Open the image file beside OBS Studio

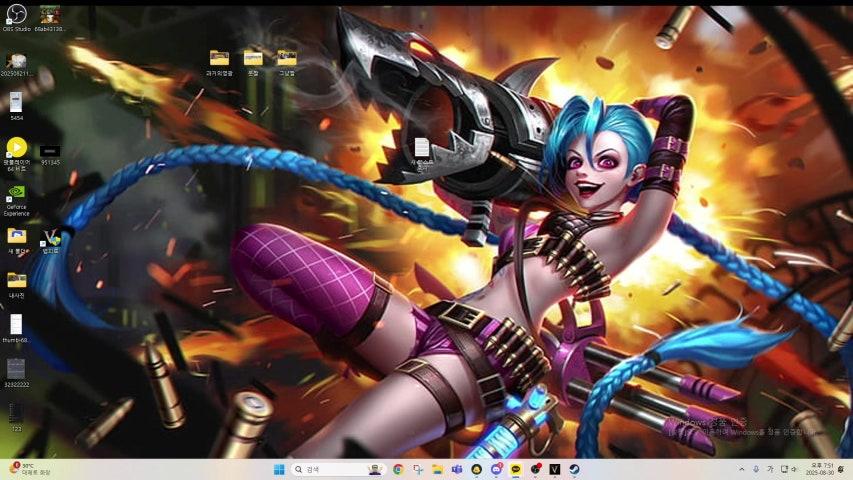pos(50,17)
